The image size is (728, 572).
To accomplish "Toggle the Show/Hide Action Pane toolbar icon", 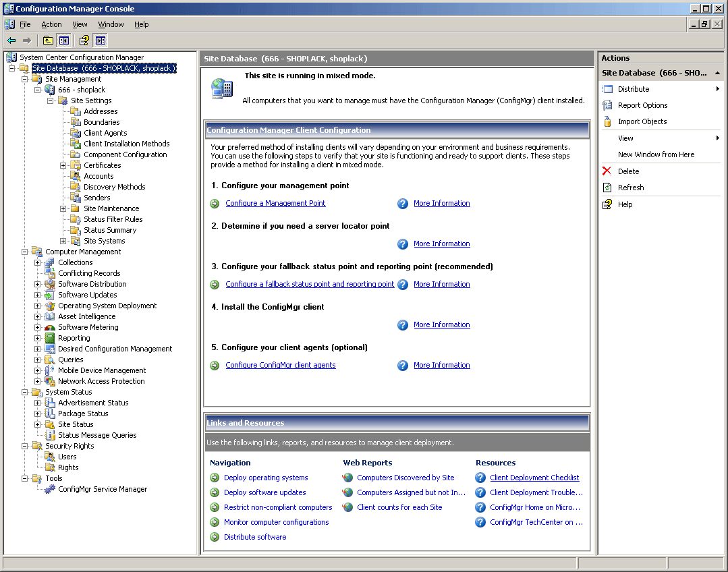I will coord(101,40).
